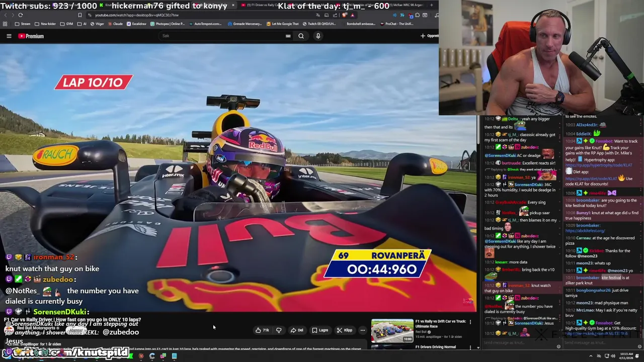Viewport: 644px width, 362px height.
Task: Click the magnifier search button
Action: (301, 36)
